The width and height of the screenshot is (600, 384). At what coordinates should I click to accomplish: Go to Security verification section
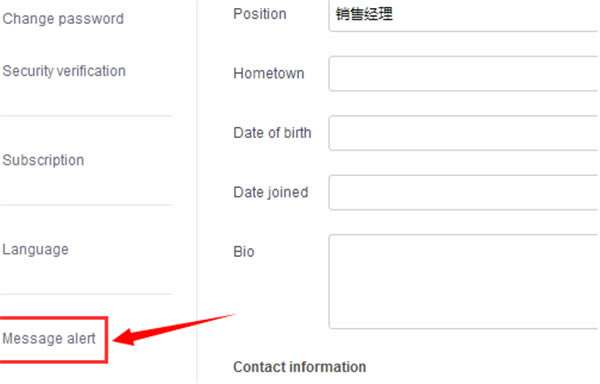[x=64, y=71]
